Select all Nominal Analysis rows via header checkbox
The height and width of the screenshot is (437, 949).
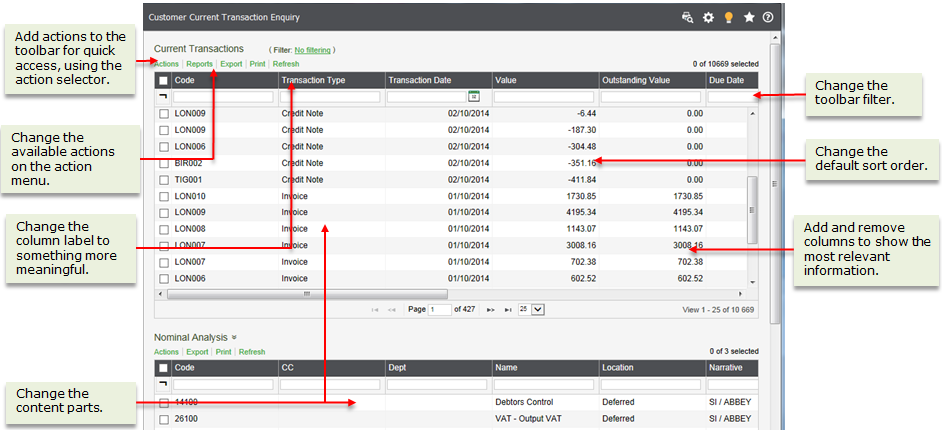pos(163,367)
